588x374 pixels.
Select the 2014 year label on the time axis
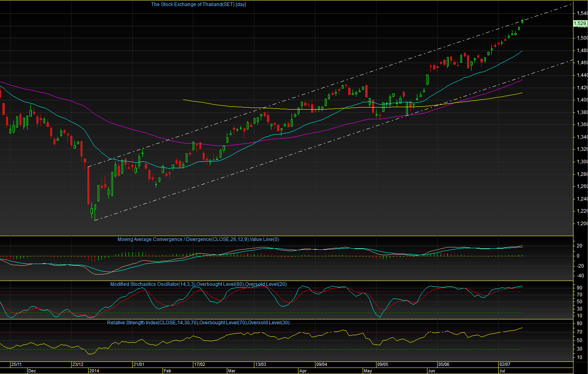pyautogui.click(x=94, y=371)
